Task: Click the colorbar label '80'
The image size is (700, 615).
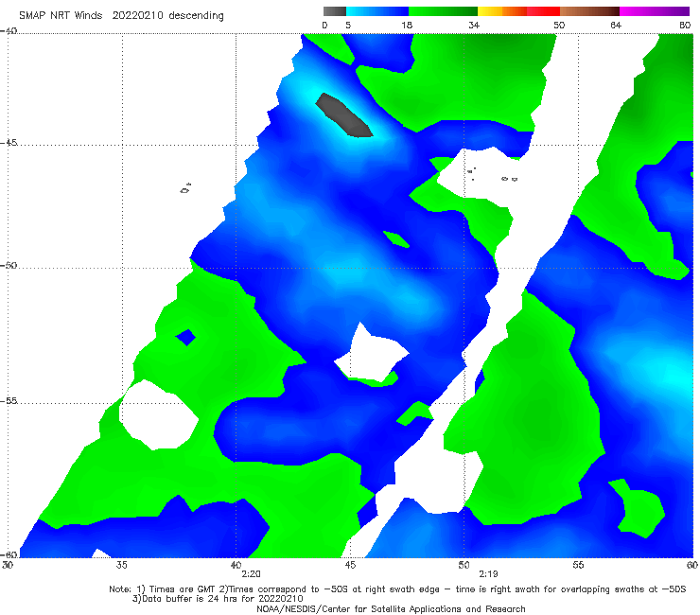Action: [685, 26]
